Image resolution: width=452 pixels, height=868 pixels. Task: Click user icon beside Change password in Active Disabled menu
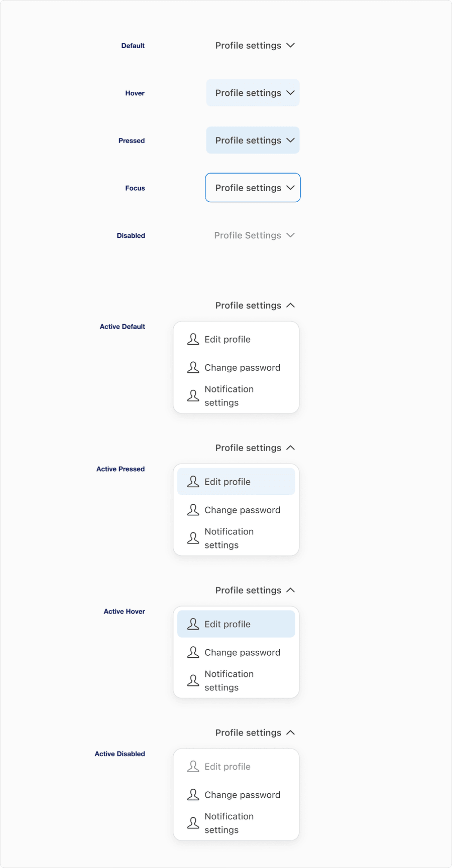tap(193, 795)
